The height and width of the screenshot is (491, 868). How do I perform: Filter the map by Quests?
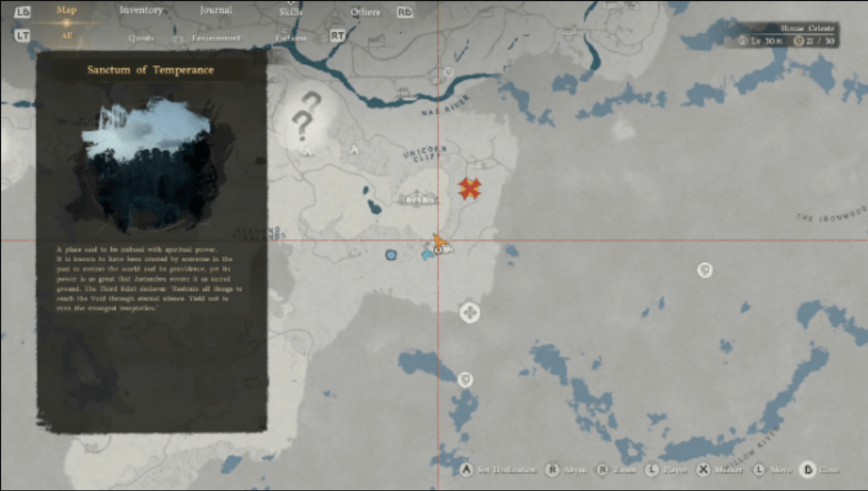(x=141, y=38)
